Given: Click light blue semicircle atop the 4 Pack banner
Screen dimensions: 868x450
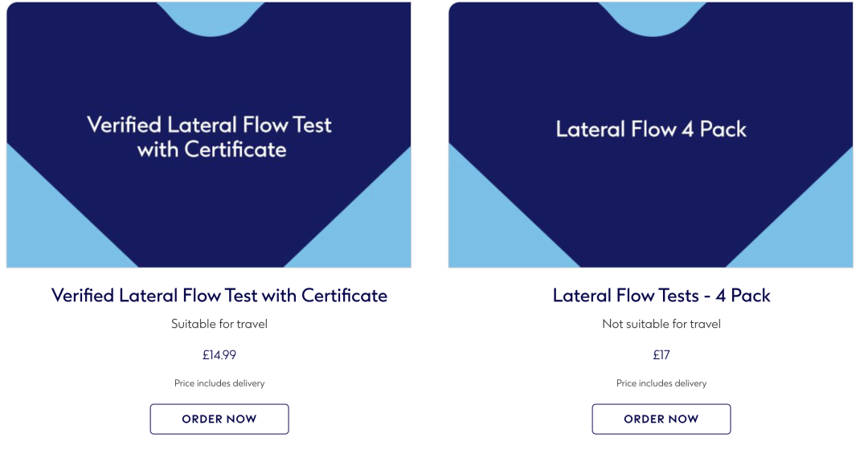Looking at the screenshot, I should click(653, 17).
